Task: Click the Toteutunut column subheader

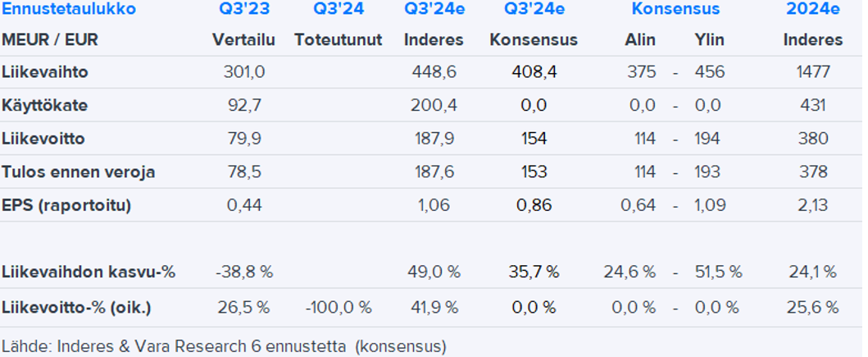Action: click(x=338, y=39)
